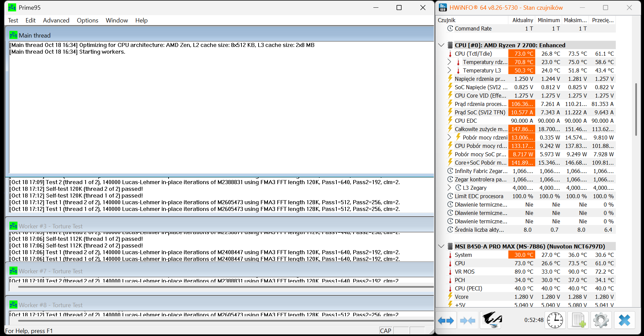Viewport: 644px width, 336px height.
Task: Click the Prime95 title bar icon
Action: click(12, 7)
